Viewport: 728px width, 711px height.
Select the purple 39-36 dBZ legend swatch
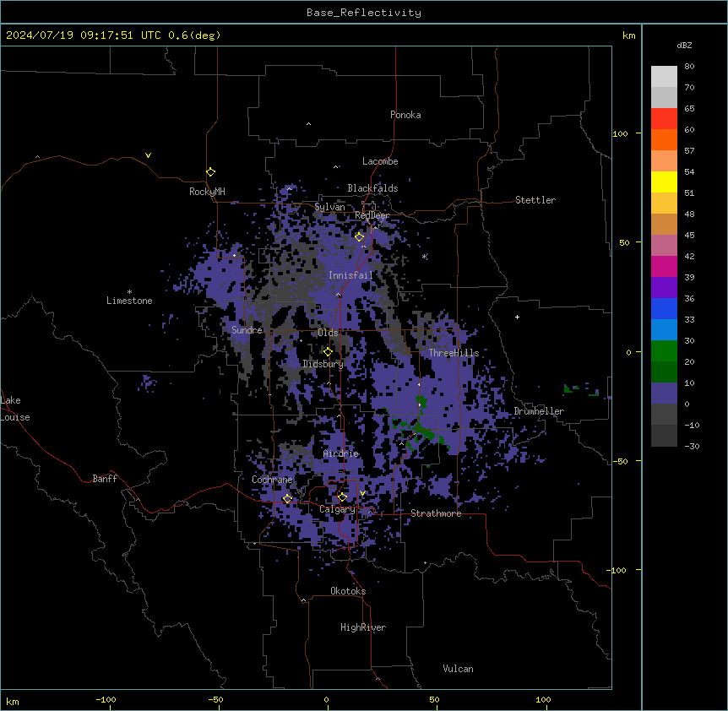pyautogui.click(x=664, y=288)
